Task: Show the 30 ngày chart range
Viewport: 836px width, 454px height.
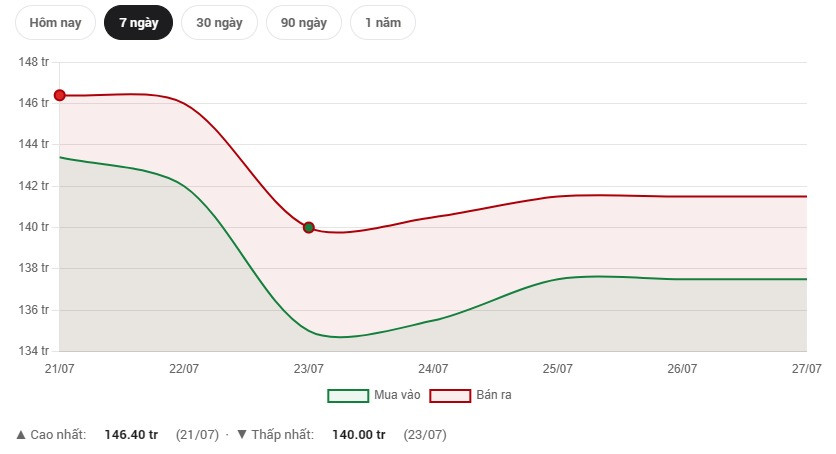Action: 219,23
